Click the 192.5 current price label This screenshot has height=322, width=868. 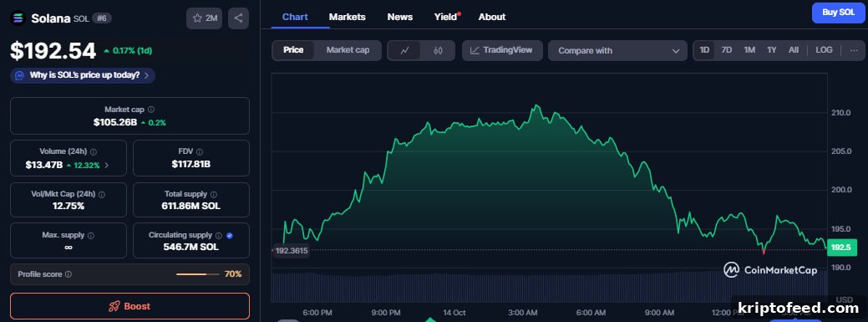(841, 248)
